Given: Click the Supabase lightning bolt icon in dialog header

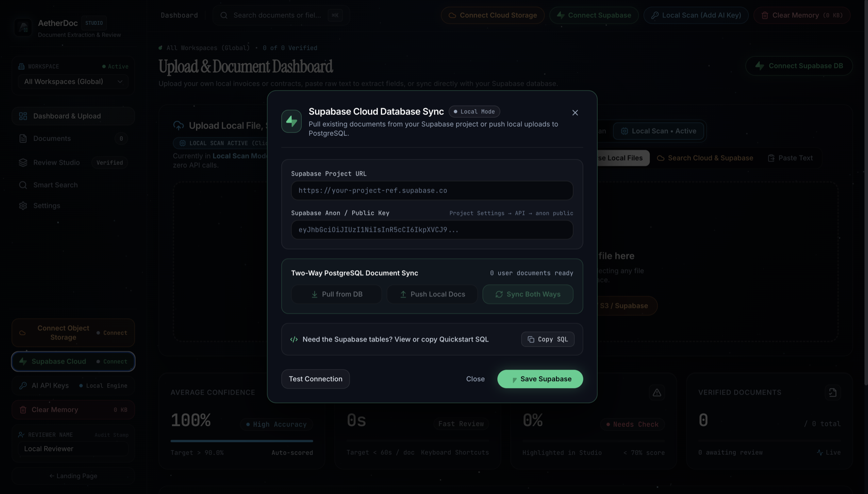Looking at the screenshot, I should click(292, 121).
